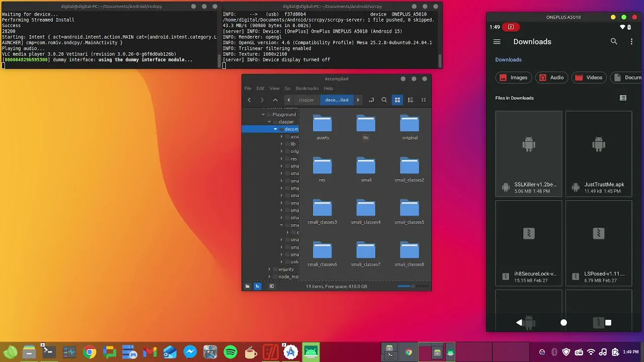Select the original folder
This screenshot has width=644, height=362.
[410, 128]
